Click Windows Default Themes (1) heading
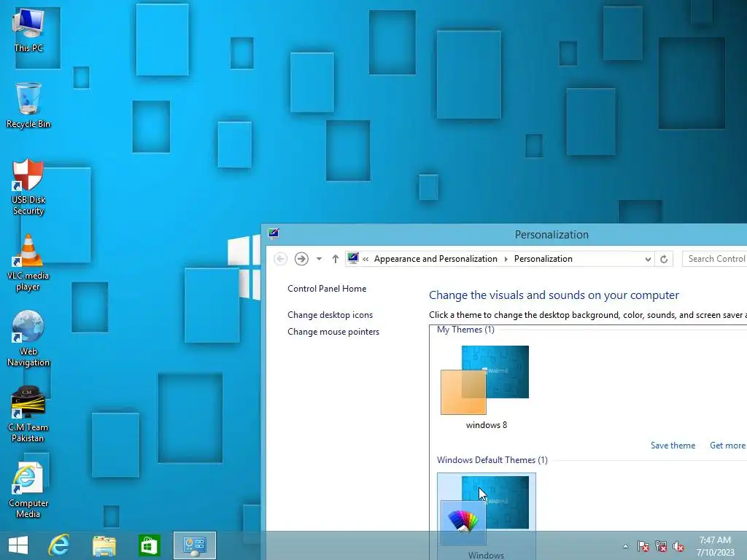 492,460
